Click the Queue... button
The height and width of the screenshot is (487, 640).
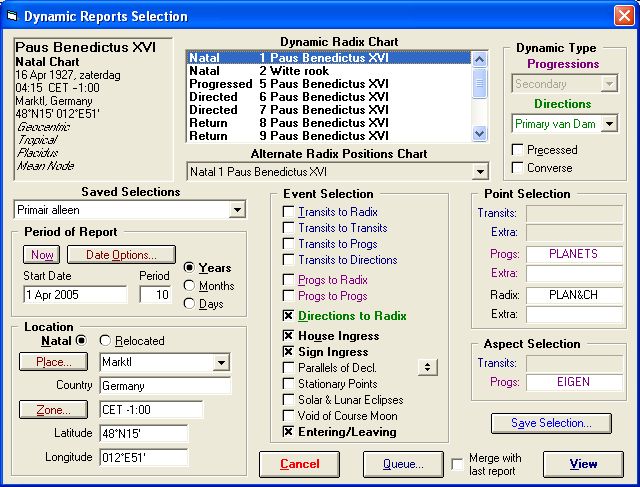402,464
